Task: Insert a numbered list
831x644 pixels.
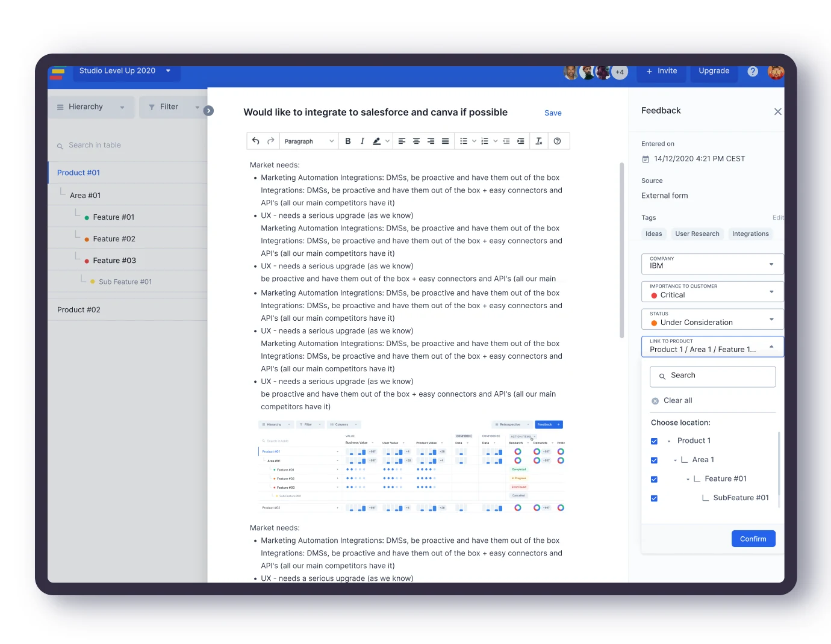Action: [x=485, y=141]
